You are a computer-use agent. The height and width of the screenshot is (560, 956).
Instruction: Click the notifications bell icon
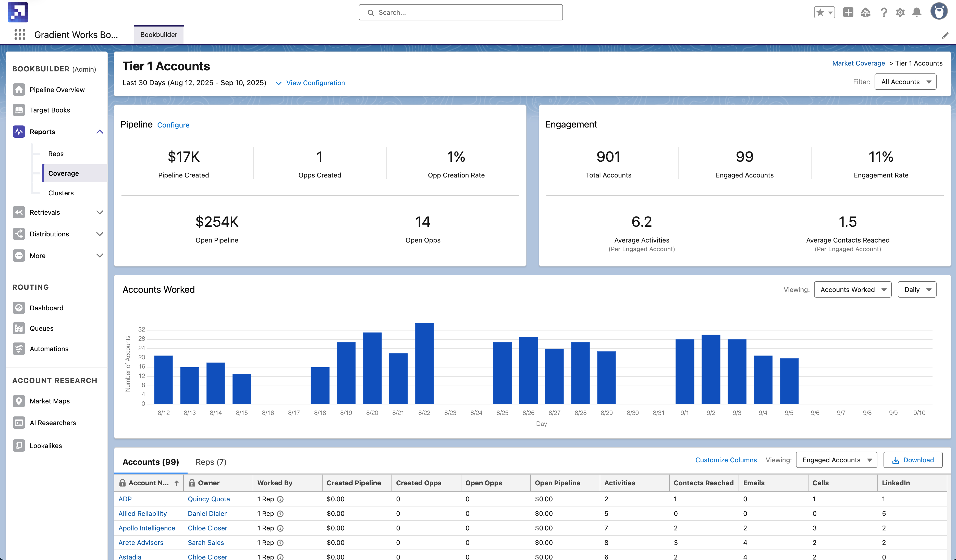pyautogui.click(x=916, y=12)
